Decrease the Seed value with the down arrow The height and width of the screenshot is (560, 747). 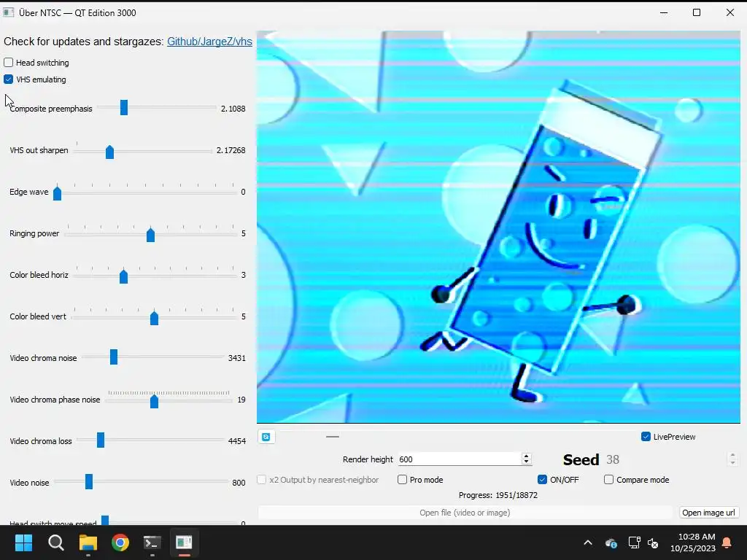point(732,462)
